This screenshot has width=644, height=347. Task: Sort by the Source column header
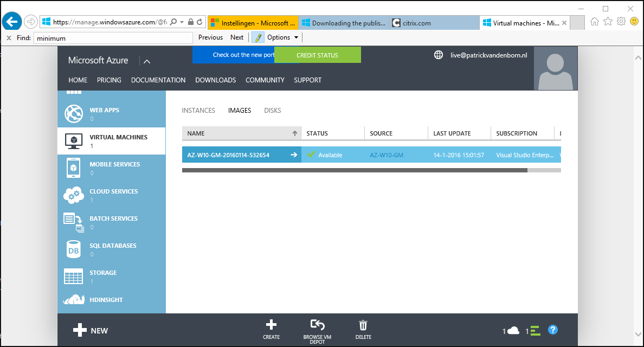396,133
